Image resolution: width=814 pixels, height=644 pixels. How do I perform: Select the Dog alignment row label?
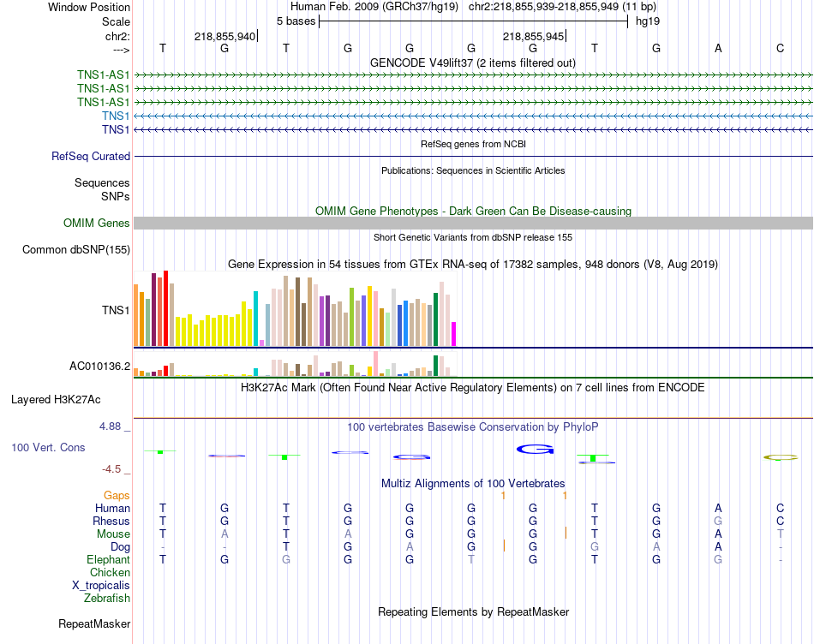120,547
